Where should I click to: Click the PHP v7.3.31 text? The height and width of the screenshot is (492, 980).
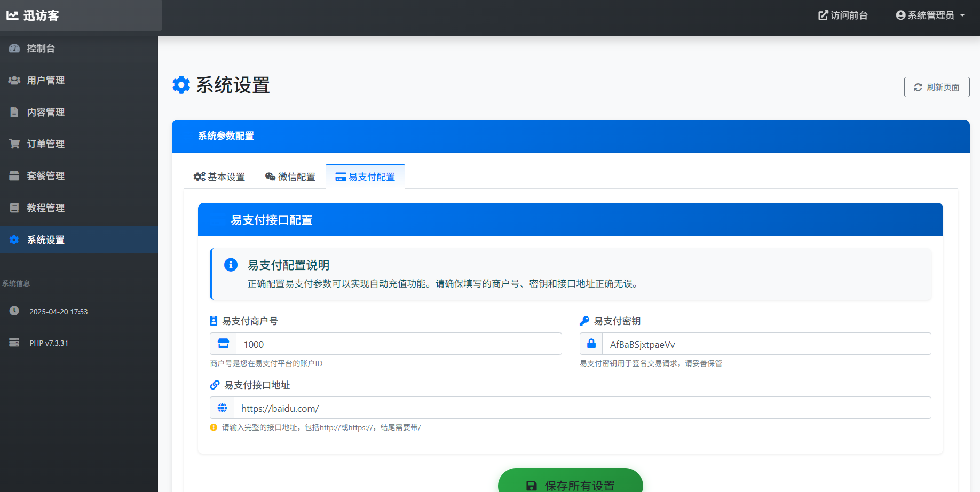[49, 343]
